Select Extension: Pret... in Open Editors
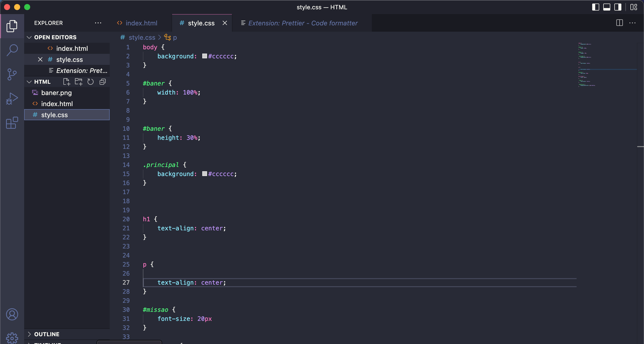The width and height of the screenshot is (644, 344). [67, 70]
